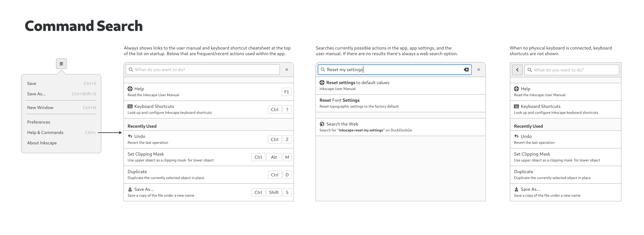Click the Save As download icon in the first panel

tap(130, 189)
